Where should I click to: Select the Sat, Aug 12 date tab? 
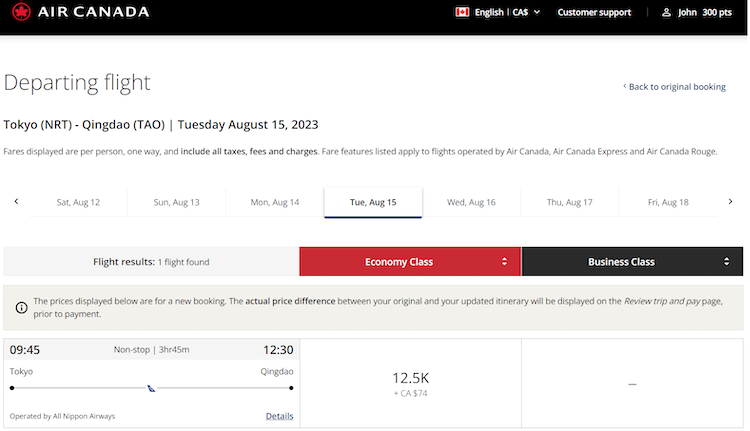[78, 202]
